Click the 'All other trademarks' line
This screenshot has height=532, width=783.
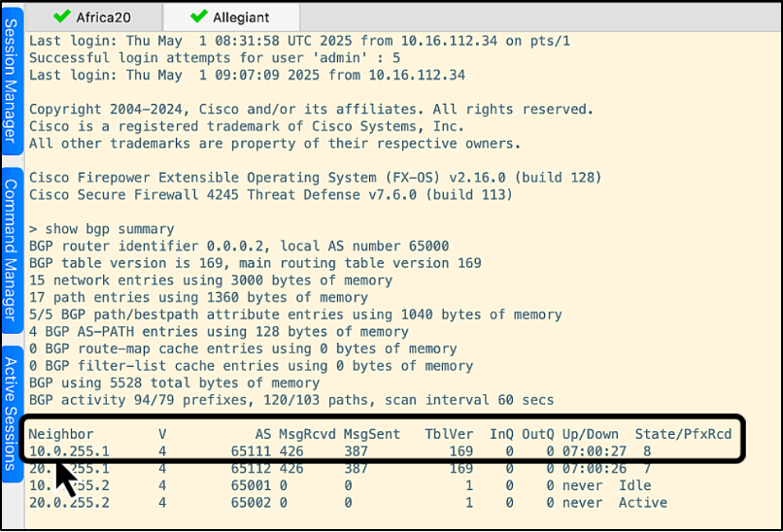coord(275,144)
